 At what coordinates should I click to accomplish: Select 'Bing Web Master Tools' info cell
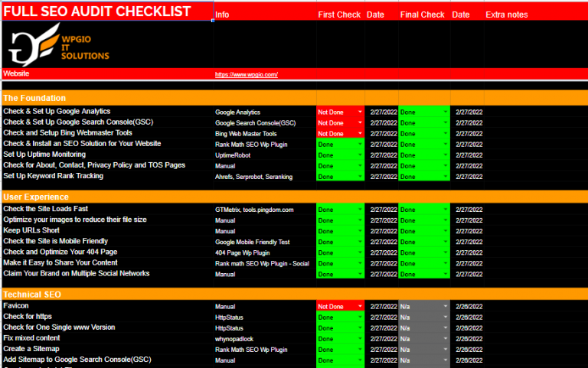(x=265, y=134)
